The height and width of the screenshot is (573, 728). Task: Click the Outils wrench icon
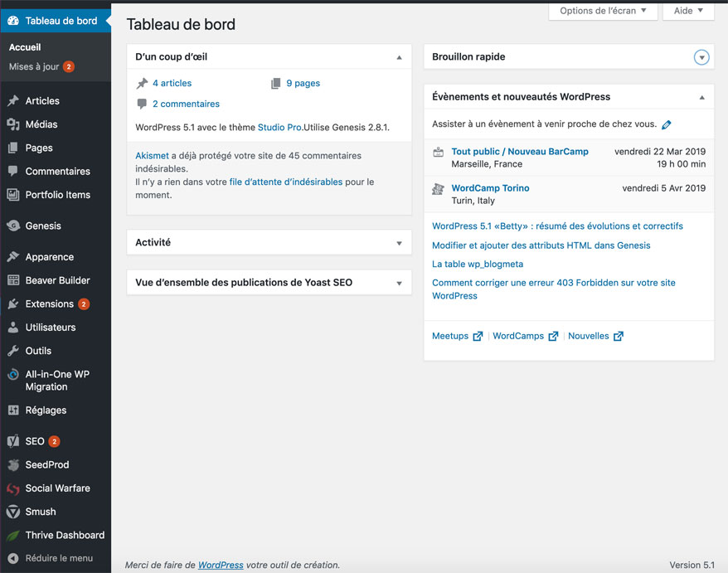tap(13, 351)
